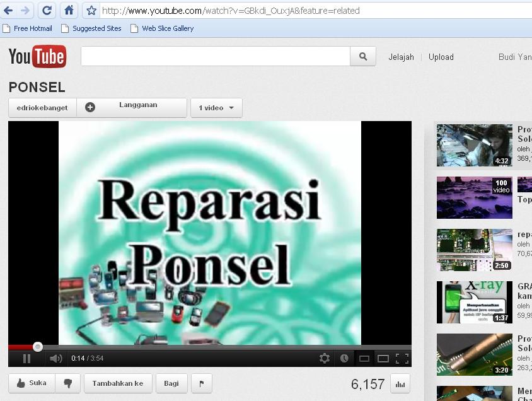Open the Free Hotmail bookmark
Screen dimensions: 532x401
(28, 28)
